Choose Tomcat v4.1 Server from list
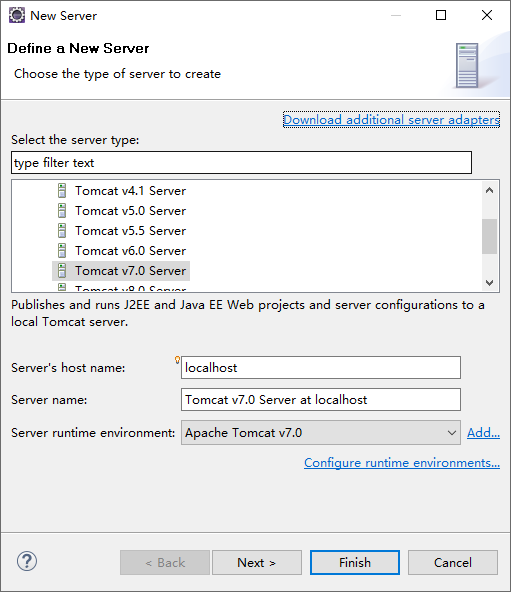The image size is (511, 592). (x=130, y=191)
